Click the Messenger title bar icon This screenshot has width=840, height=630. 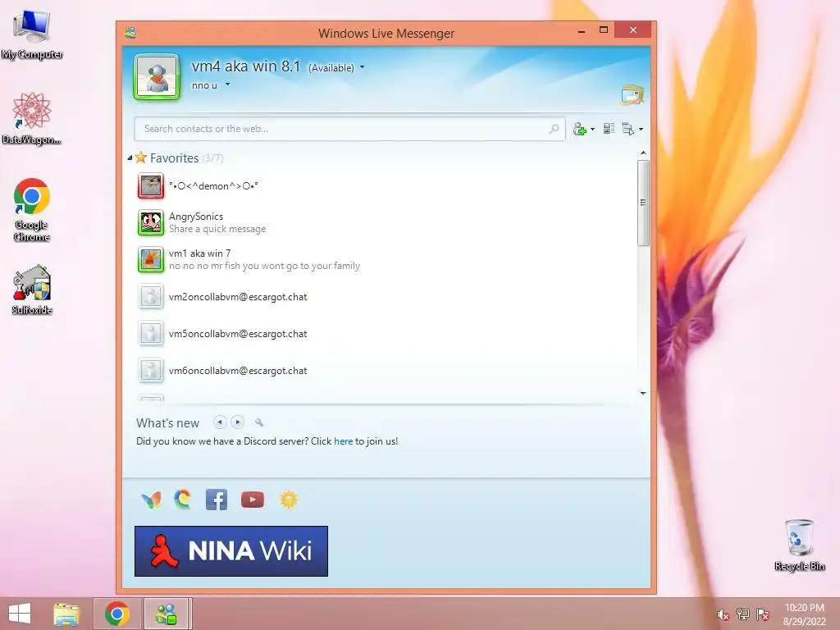point(130,33)
